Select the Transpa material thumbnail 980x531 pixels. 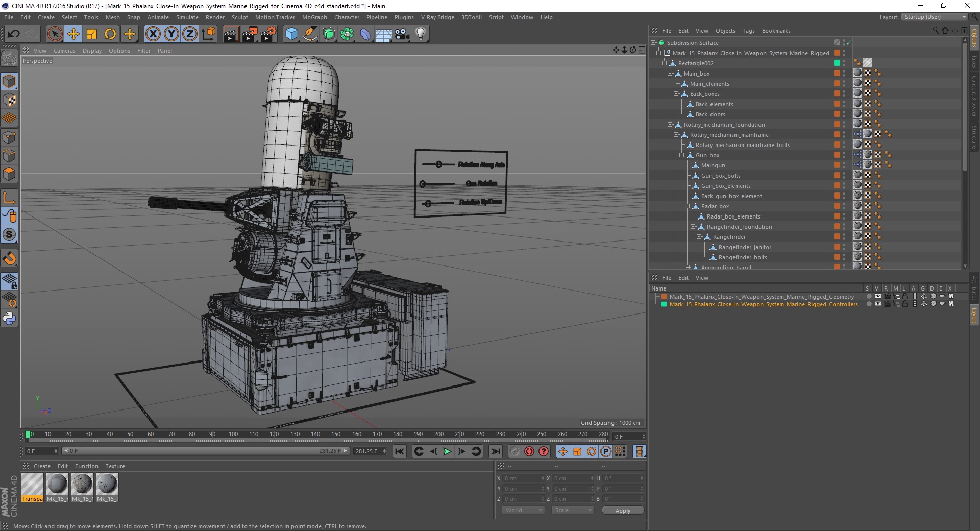click(32, 488)
